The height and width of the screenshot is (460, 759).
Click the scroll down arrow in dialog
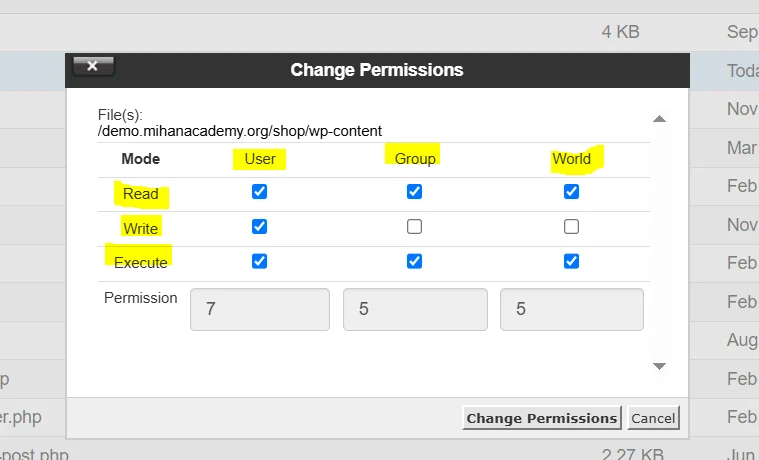coord(659,366)
